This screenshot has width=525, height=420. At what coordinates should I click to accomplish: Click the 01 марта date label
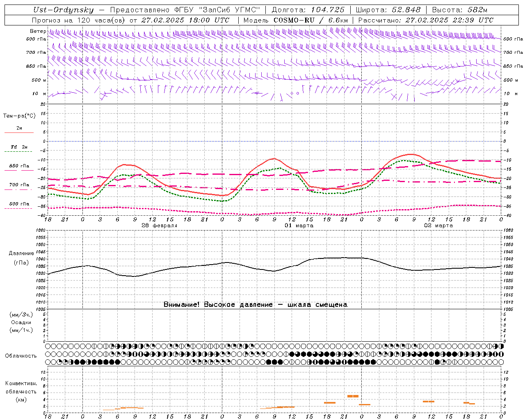(299, 226)
